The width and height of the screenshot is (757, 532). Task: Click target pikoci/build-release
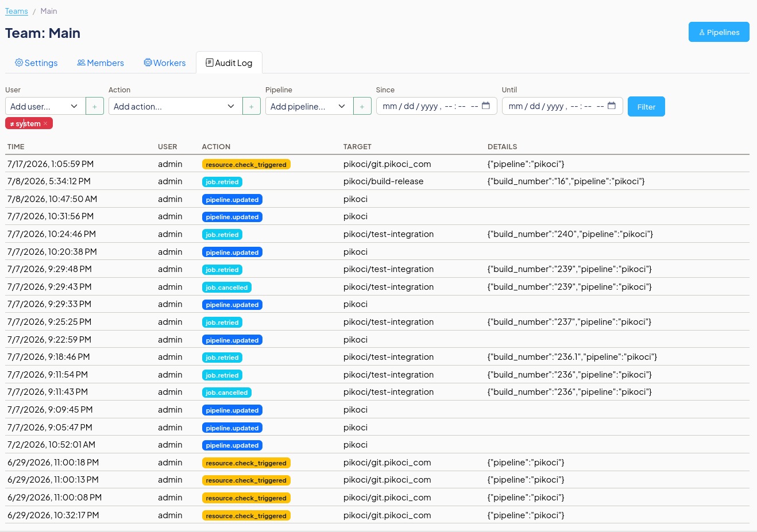coord(384,181)
